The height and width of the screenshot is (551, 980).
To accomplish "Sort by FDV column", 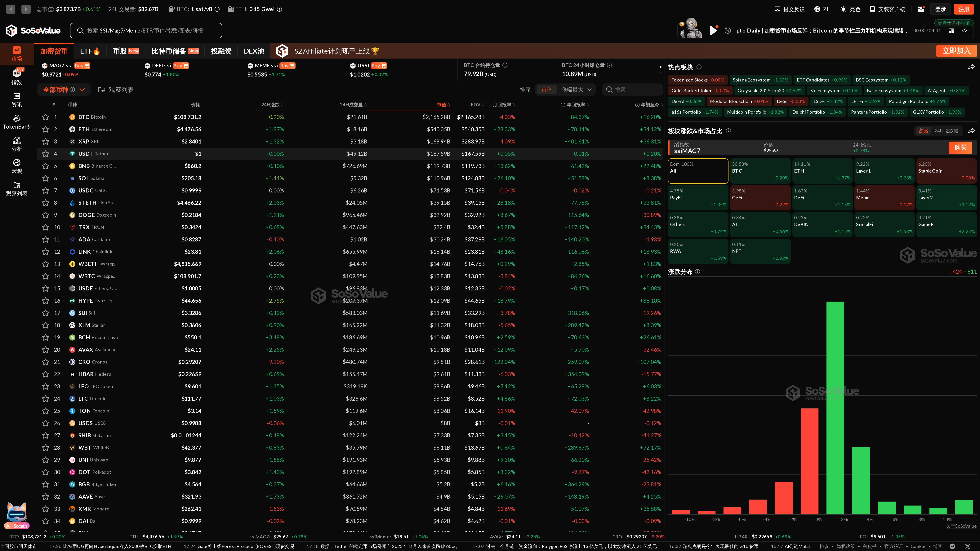I will [x=477, y=105].
